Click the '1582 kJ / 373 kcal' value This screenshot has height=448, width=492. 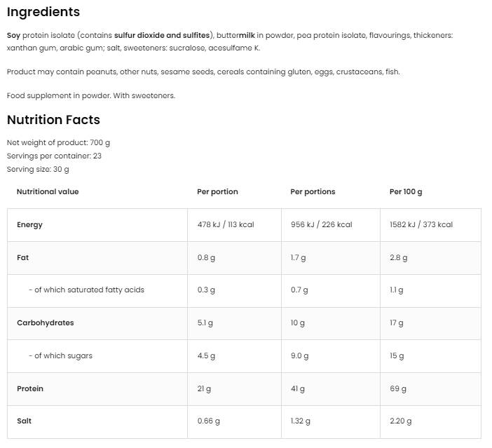(421, 225)
